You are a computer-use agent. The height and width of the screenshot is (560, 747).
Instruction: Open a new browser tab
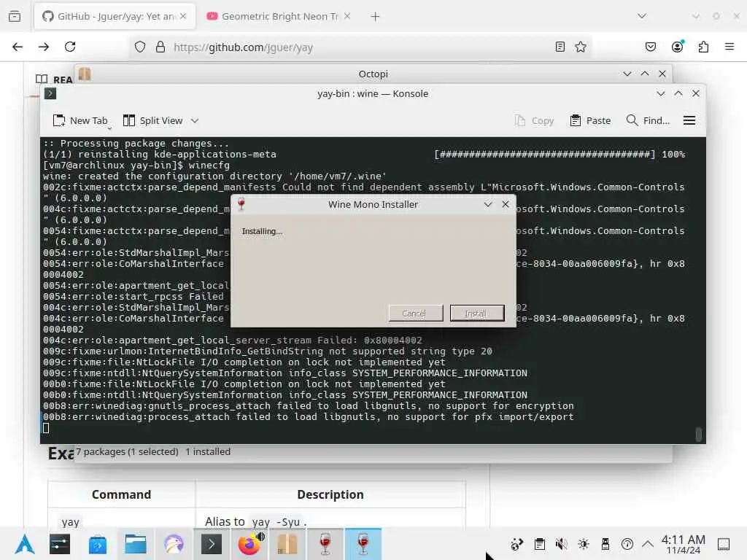point(376,16)
